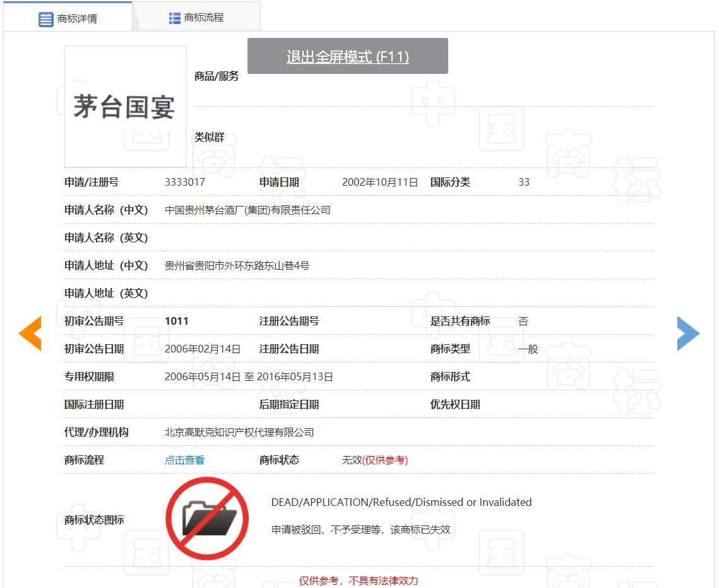Viewport: 719px width, 588px height.
Task: Click the 申请人名称（中文） label
Action: pyautogui.click(x=107, y=210)
